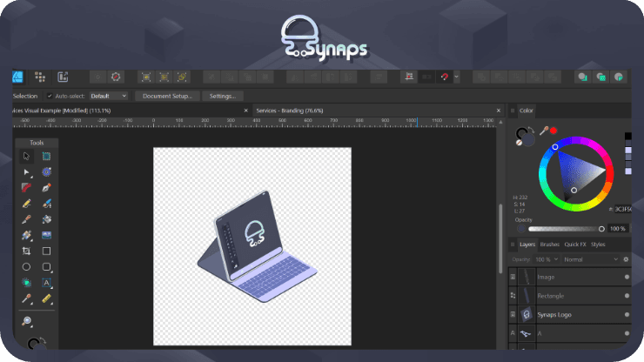Open the Normal blend mode dropdown
Viewport: 644px width, 362px height.
click(x=591, y=259)
